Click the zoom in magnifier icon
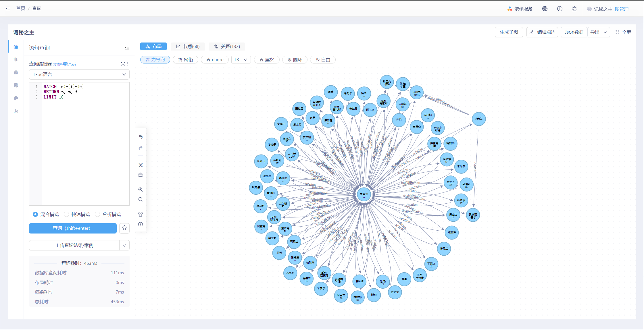 coord(141,190)
